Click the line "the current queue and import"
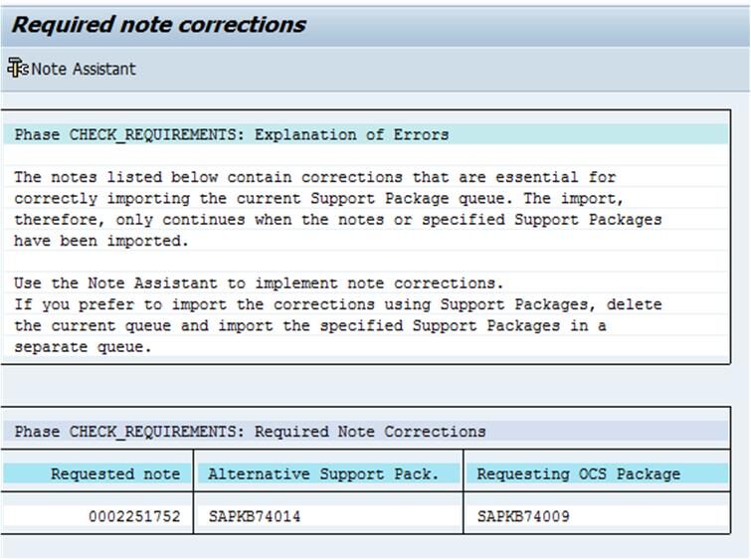Screen dimensions: 751x560 [308, 325]
